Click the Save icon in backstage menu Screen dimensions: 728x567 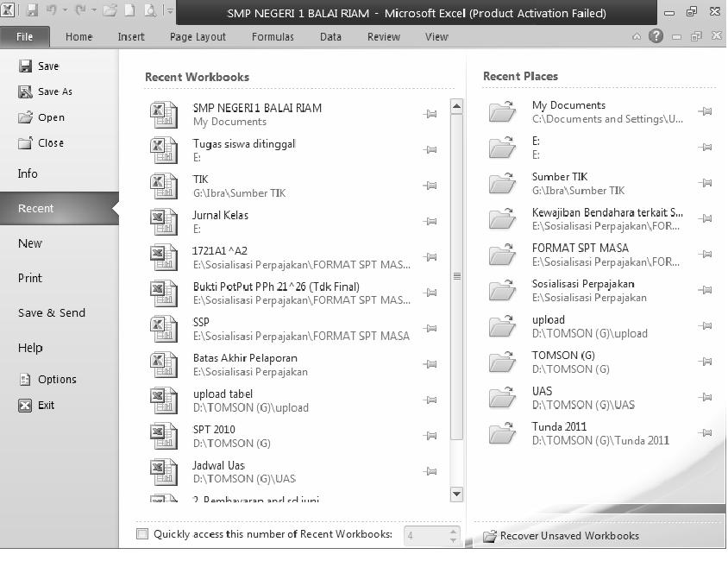point(25,66)
